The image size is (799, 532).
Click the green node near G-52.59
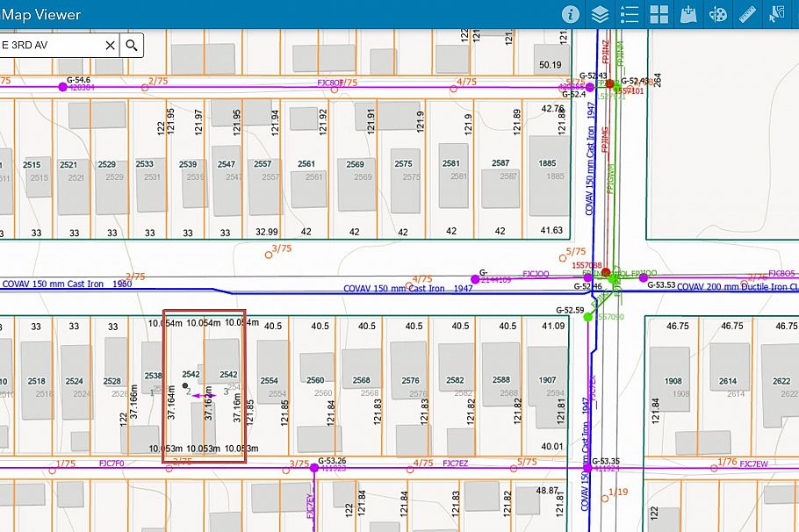[x=588, y=317]
